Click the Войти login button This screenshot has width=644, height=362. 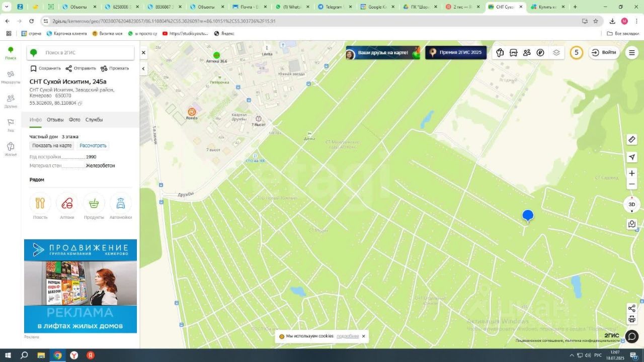coord(604,53)
